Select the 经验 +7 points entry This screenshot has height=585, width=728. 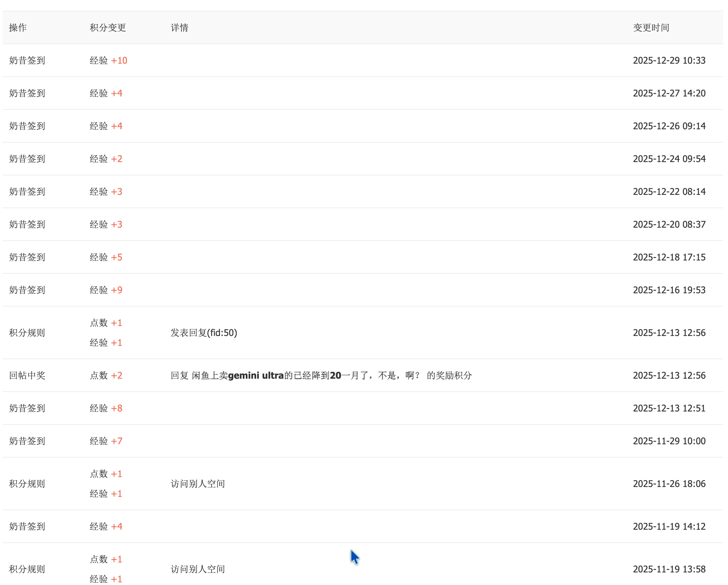106,441
